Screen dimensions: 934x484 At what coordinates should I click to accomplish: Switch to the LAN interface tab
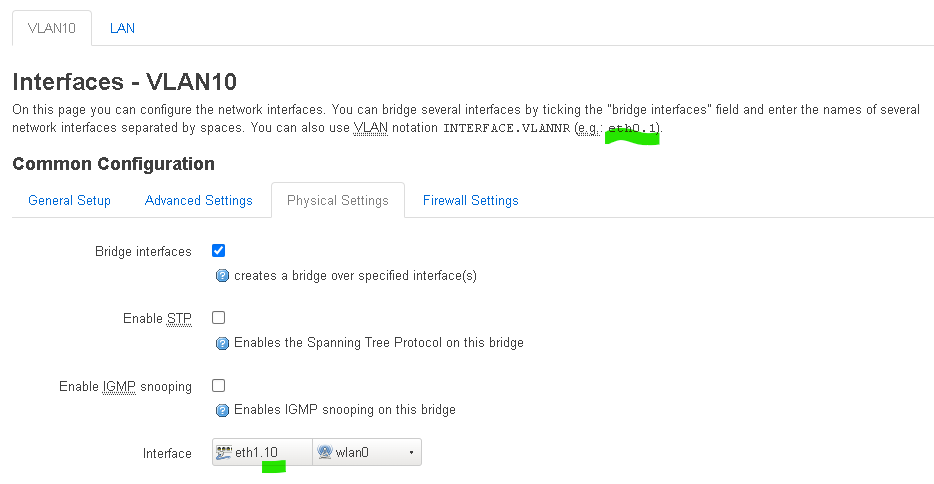[x=122, y=28]
